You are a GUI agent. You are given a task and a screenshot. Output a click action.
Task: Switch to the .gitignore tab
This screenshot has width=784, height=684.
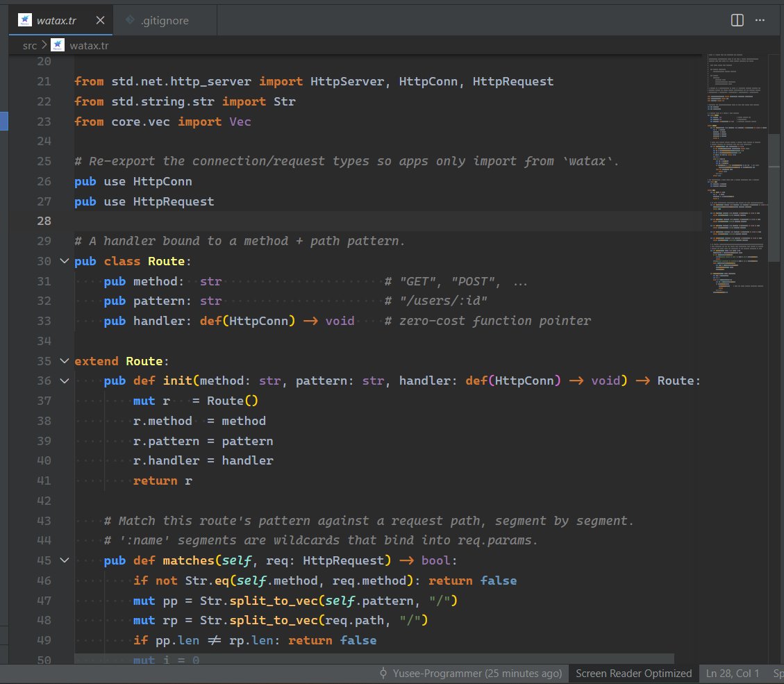tap(165, 20)
